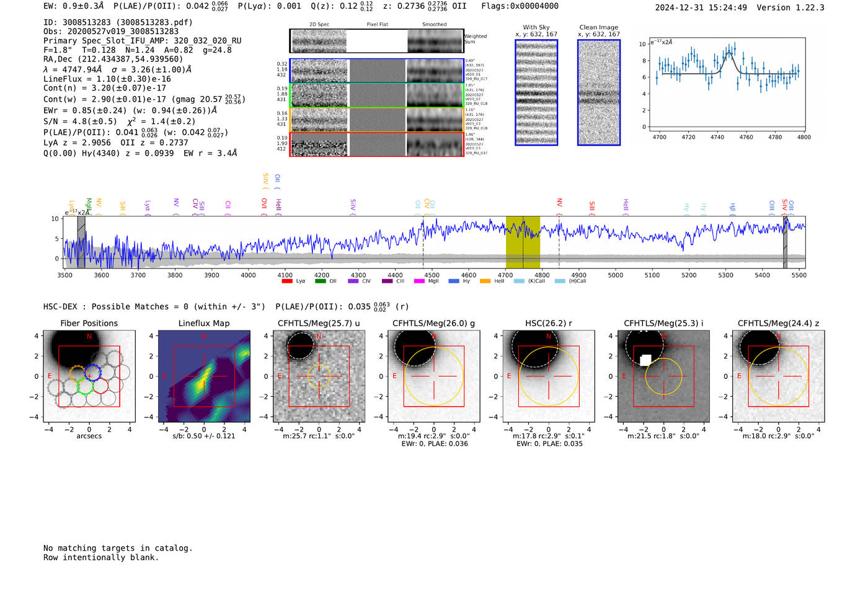The height and width of the screenshot is (591, 868).
Task: Click the 2D Spec column header
Action: (x=319, y=25)
